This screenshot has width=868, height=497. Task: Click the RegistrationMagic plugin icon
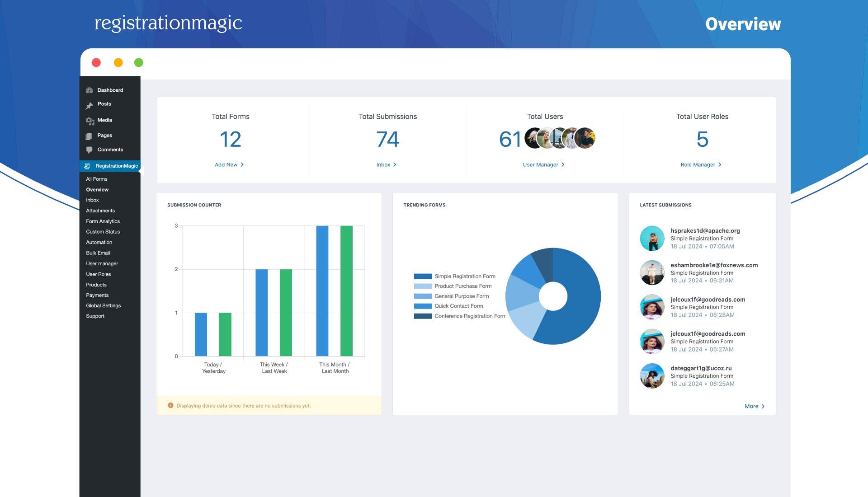[x=87, y=166]
